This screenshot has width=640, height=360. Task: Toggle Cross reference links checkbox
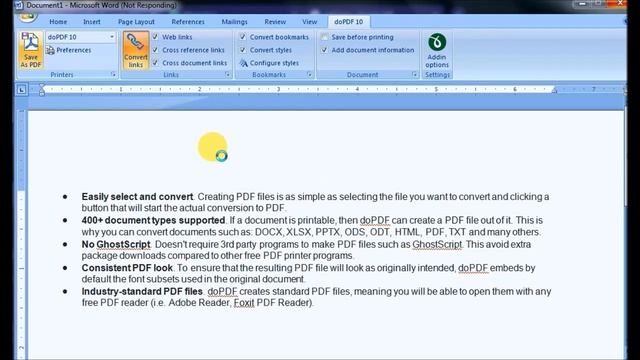coord(155,50)
